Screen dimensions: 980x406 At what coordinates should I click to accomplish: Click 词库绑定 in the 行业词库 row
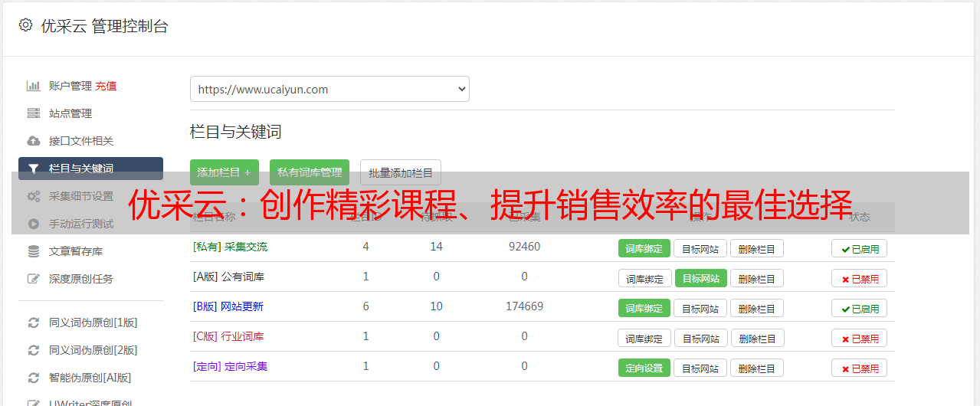tap(644, 338)
